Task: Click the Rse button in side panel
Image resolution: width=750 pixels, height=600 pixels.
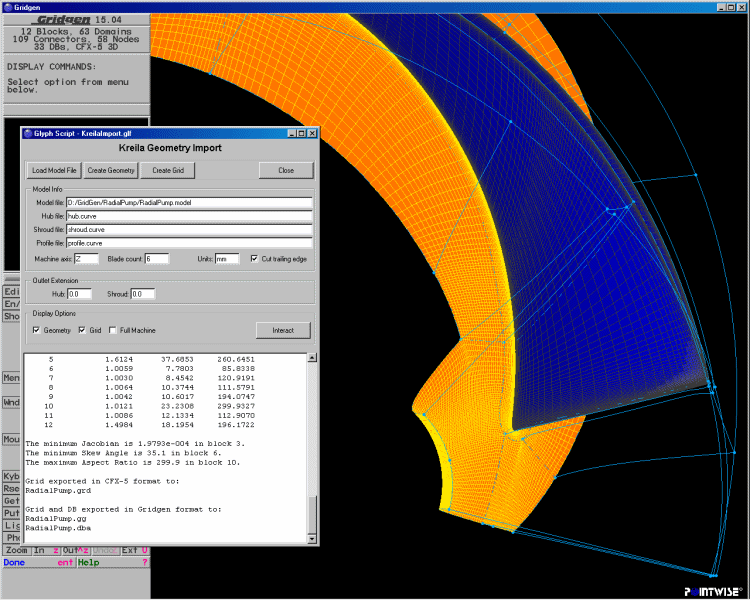Action: point(12,489)
